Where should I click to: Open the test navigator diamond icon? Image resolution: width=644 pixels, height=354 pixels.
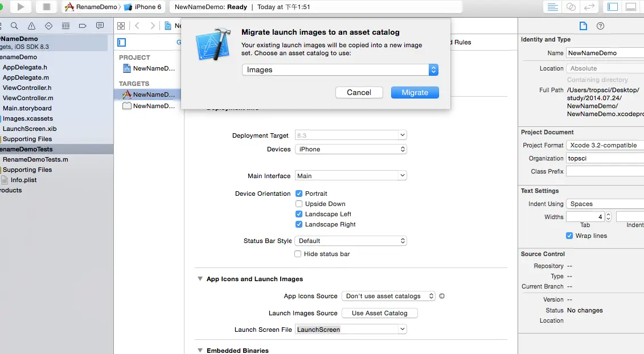tap(48, 26)
